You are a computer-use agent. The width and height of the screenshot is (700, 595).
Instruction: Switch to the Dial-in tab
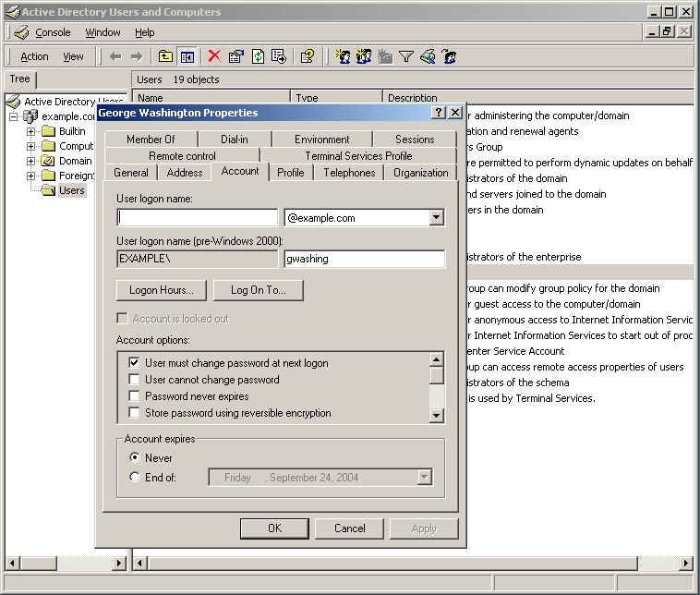[x=235, y=140]
